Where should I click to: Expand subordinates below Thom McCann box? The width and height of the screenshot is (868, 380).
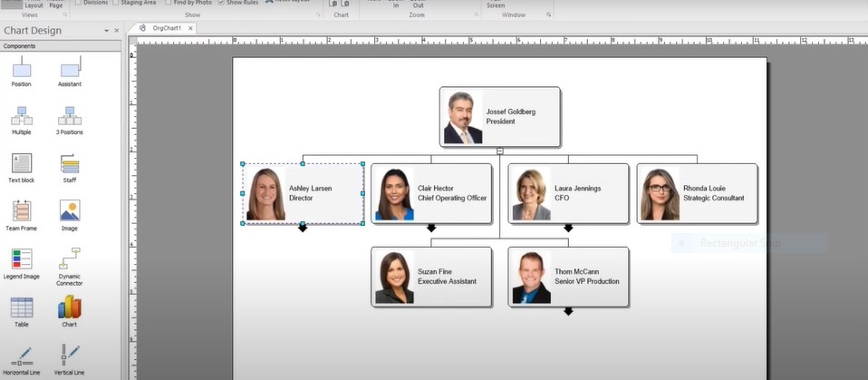[568, 311]
